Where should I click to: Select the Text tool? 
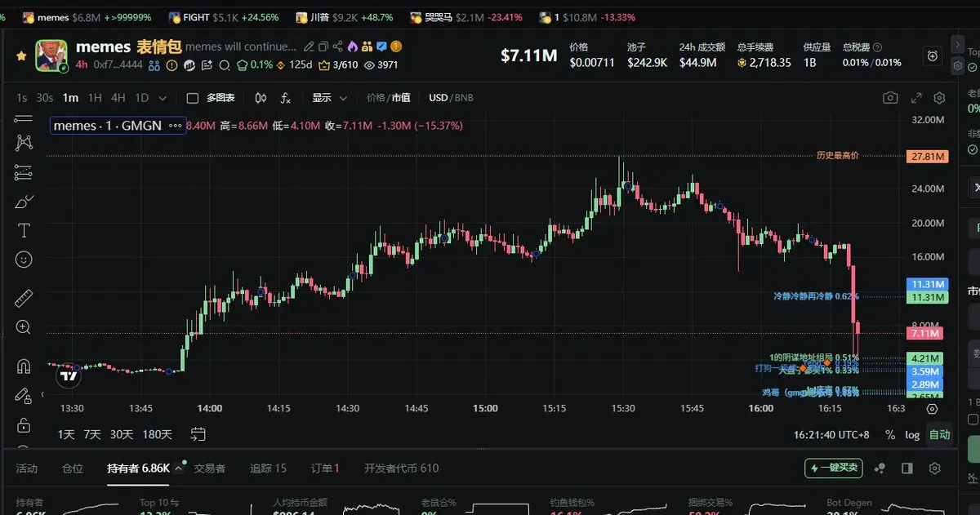[24, 230]
